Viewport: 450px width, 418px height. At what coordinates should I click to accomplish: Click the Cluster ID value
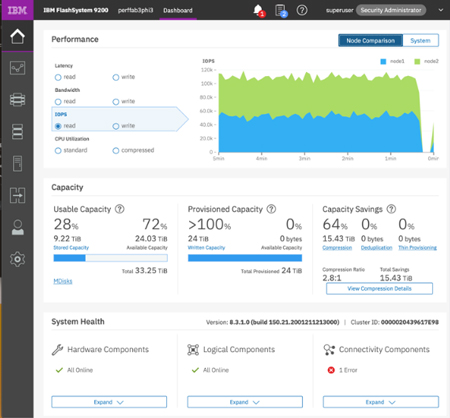410,322
